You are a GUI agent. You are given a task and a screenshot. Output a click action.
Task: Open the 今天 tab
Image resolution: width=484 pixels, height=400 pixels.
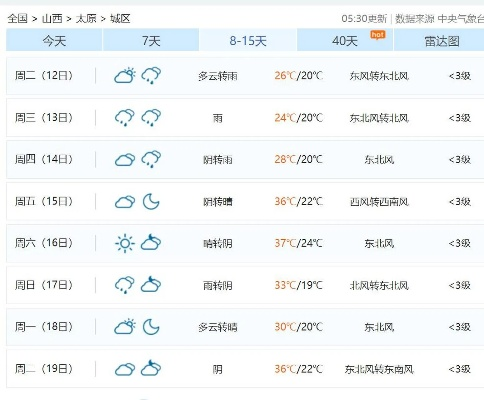point(54,40)
